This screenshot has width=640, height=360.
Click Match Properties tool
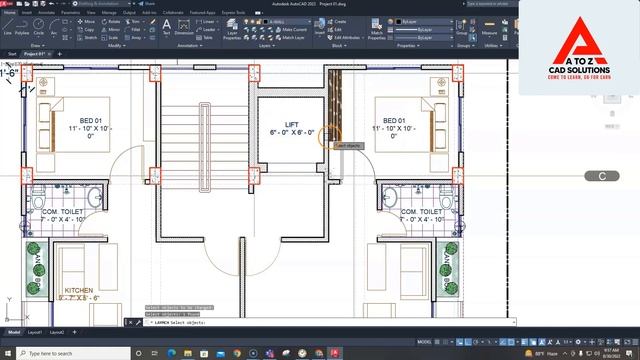click(x=376, y=29)
